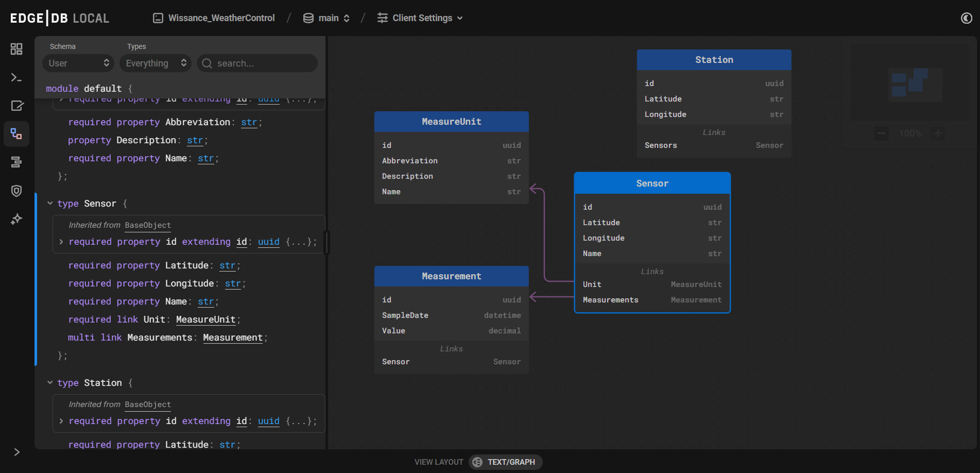Click the AI sparkle icon in sidebar

16,218
